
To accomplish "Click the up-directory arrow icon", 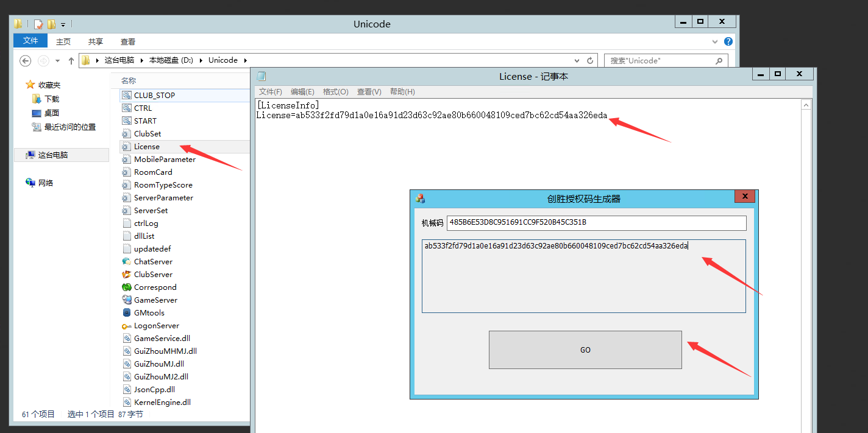I will click(71, 60).
